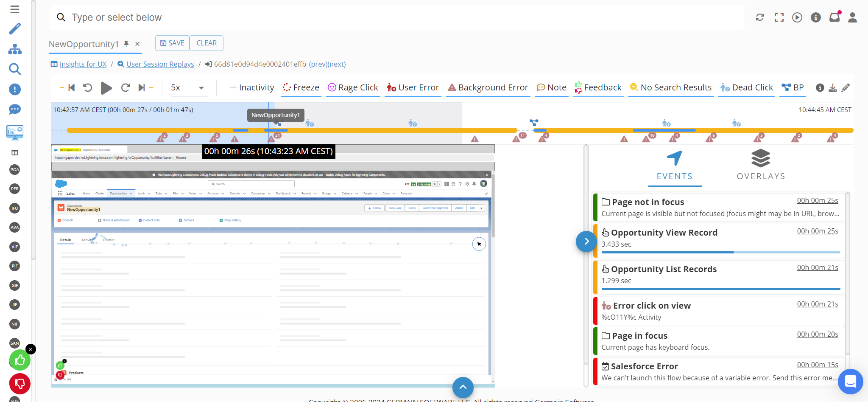Click the refresh icon in top bar
This screenshot has height=402, width=868.
point(760,17)
